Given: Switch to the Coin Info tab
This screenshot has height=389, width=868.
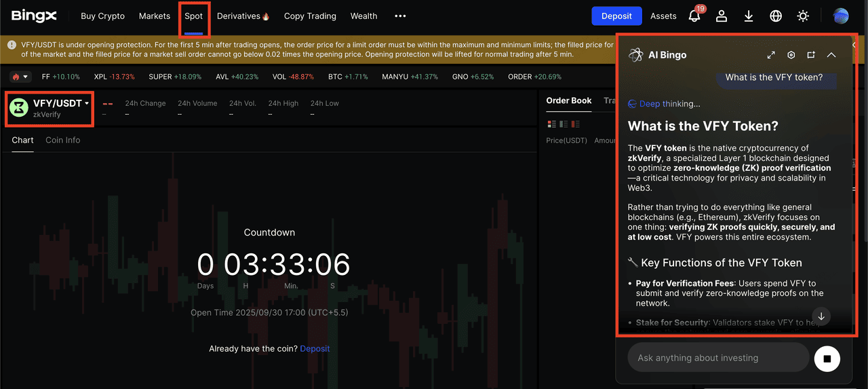Looking at the screenshot, I should [62, 140].
